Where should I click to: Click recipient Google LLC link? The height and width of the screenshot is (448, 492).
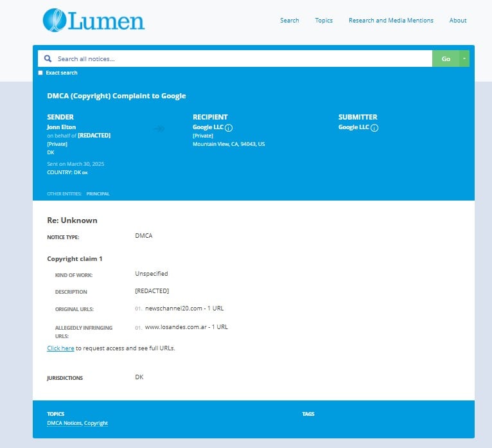[x=208, y=127]
